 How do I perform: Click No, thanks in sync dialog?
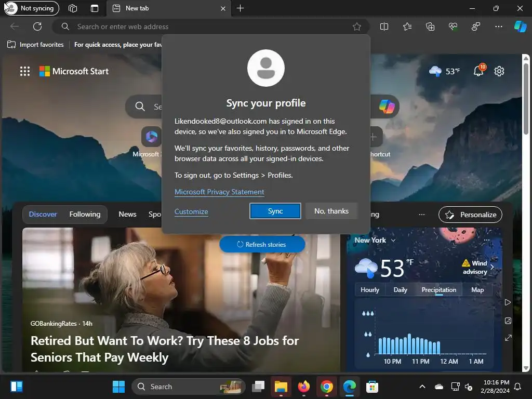click(x=331, y=211)
